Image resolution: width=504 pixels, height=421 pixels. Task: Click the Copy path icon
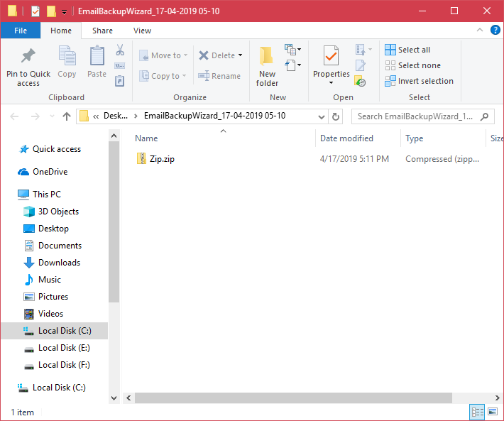point(120,66)
